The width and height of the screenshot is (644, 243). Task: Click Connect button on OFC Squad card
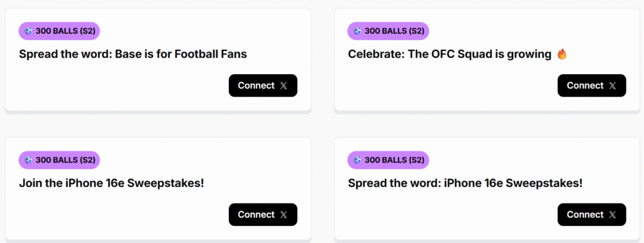pos(592,85)
